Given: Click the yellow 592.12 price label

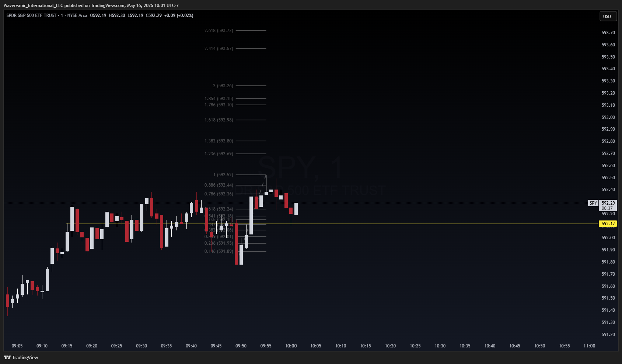Looking at the screenshot, I should point(608,224).
